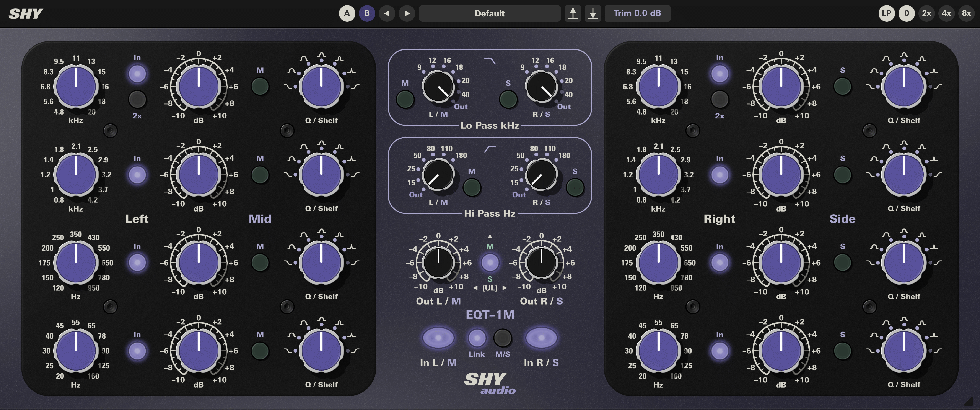Click the preset upload arrow icon
The width and height of the screenshot is (980, 410).
(x=573, y=13)
